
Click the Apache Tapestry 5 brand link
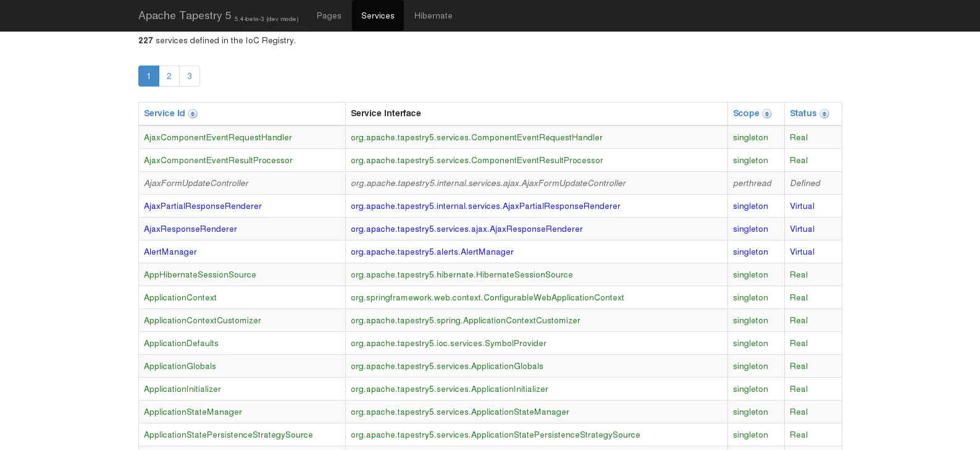point(185,15)
